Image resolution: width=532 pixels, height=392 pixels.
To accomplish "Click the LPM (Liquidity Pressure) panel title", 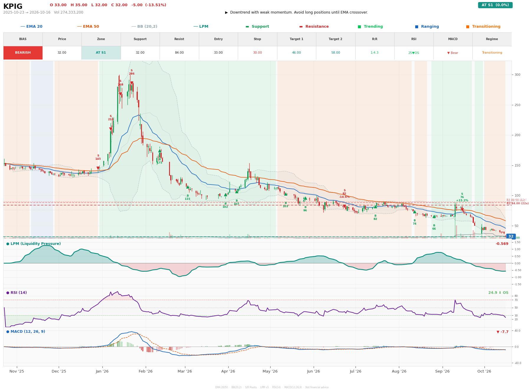I will pos(33,244).
